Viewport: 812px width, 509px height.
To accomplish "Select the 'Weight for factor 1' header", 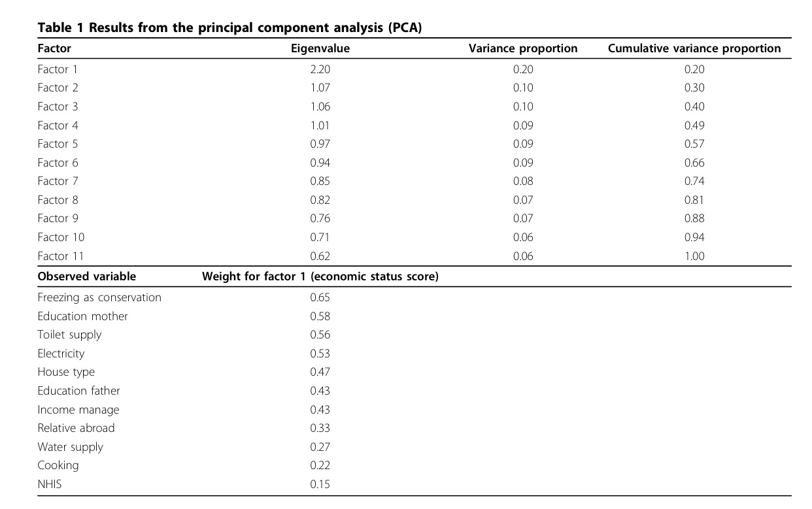I will click(320, 276).
